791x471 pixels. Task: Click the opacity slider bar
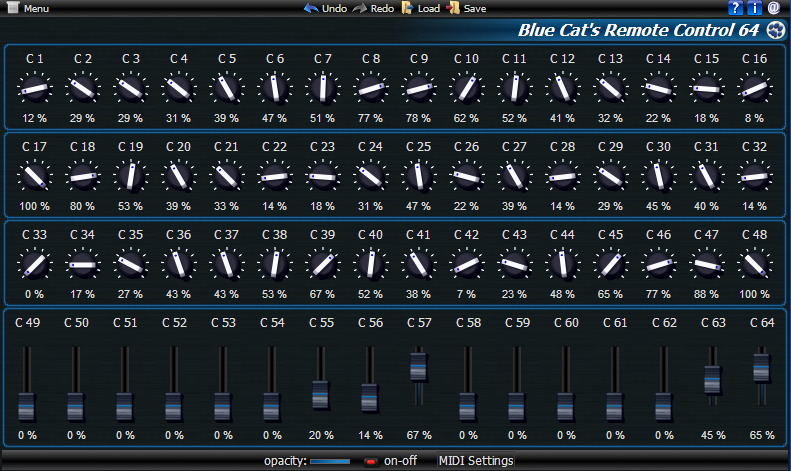(x=330, y=461)
